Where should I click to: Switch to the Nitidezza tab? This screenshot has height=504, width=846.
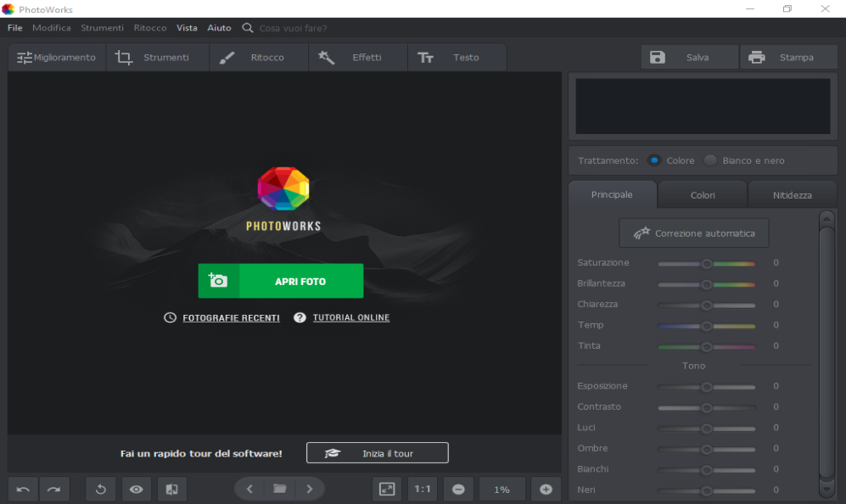(x=792, y=195)
